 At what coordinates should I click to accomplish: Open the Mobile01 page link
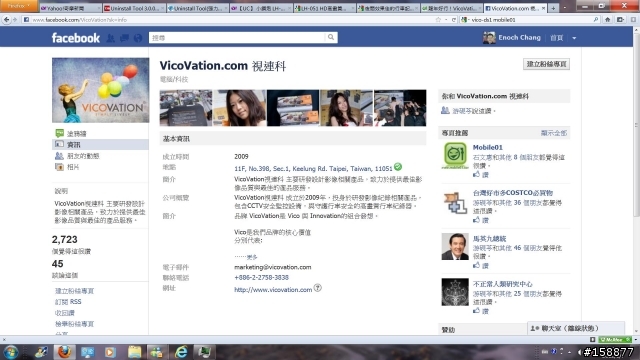(x=487, y=147)
